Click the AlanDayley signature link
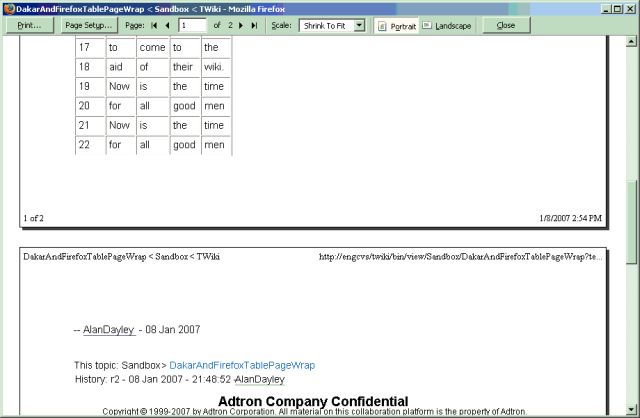This screenshot has height=418, width=640. click(x=109, y=330)
